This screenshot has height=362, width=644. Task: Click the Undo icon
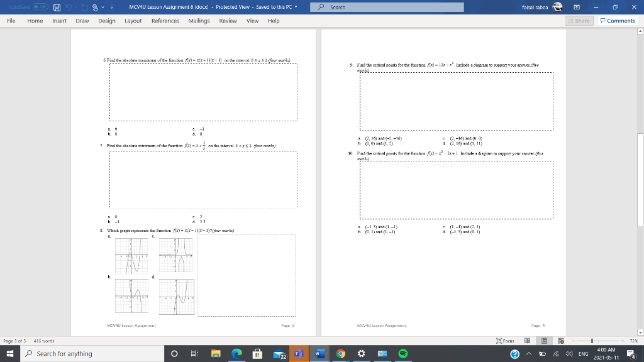click(x=69, y=7)
